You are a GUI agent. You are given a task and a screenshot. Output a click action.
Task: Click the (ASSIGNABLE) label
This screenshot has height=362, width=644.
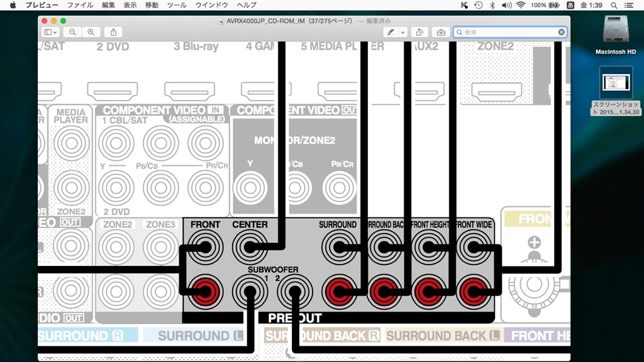point(197,119)
